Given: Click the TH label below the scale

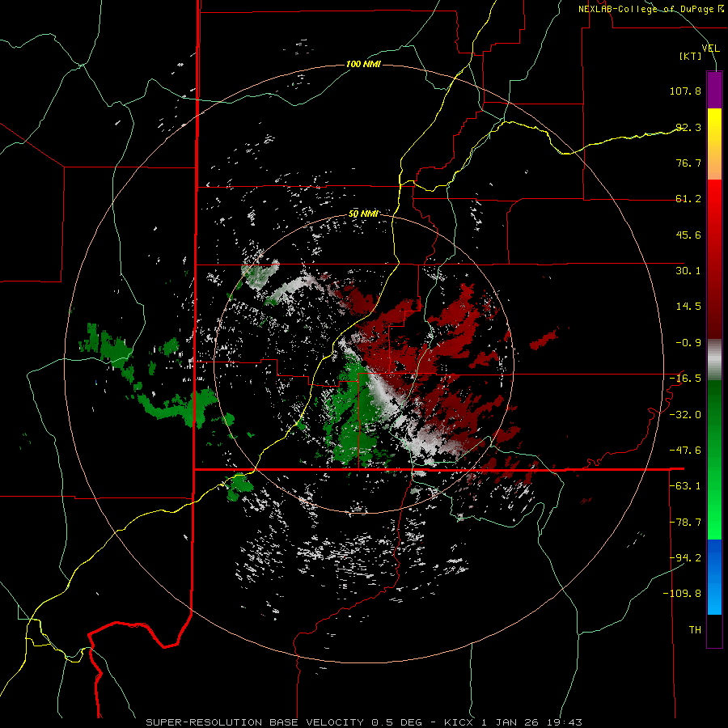Looking at the screenshot, I should click(695, 630).
